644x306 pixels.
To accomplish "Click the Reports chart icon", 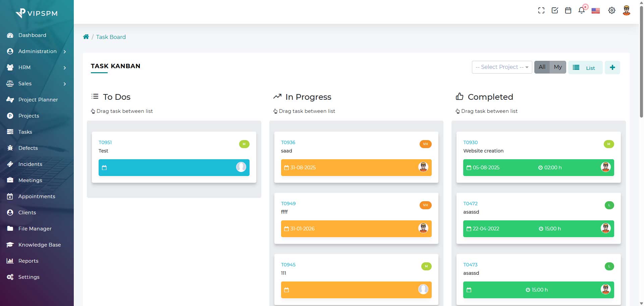I will point(10,261).
